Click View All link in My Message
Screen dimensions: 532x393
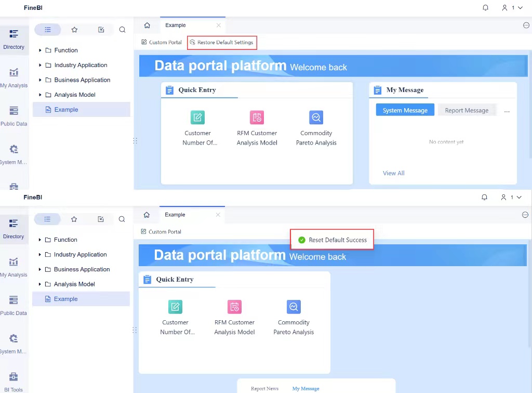394,173
